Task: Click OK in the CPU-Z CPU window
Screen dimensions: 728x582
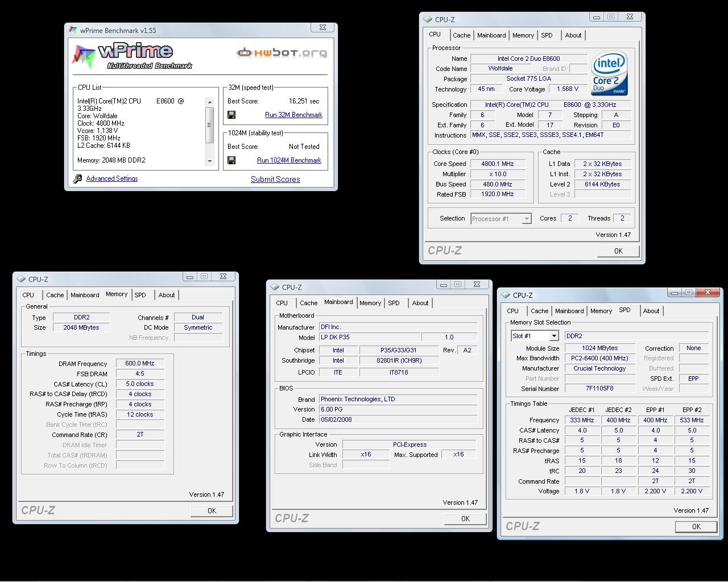Action: [x=618, y=251]
